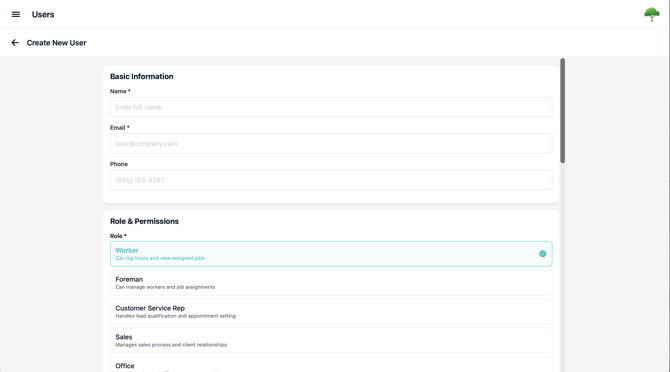
Task: Click the Basic Information section heading
Action: pos(142,76)
